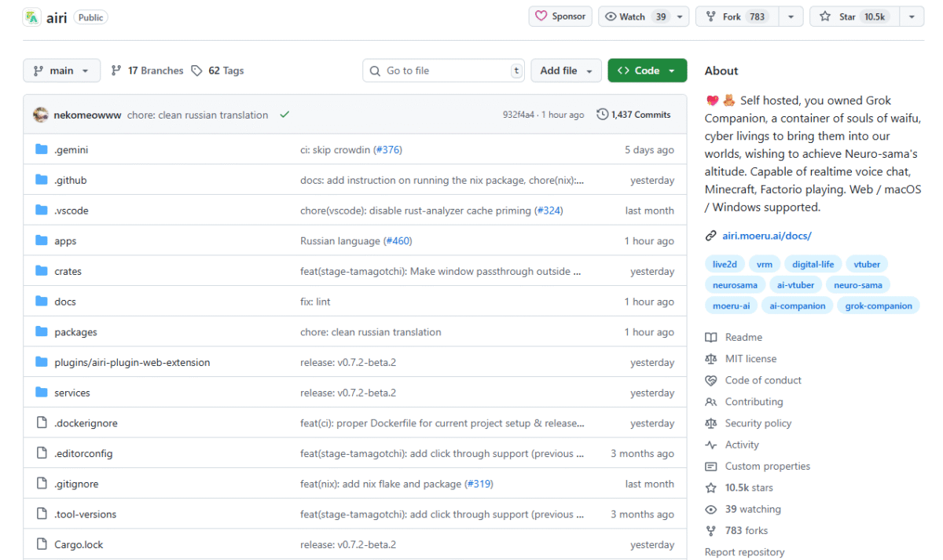Click file icon next to Cargo.lock

(x=42, y=544)
